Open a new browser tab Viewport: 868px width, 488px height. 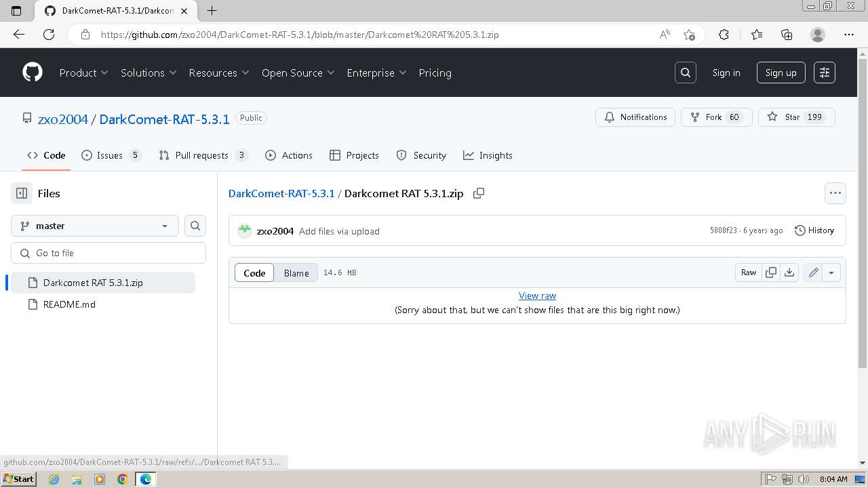point(212,10)
